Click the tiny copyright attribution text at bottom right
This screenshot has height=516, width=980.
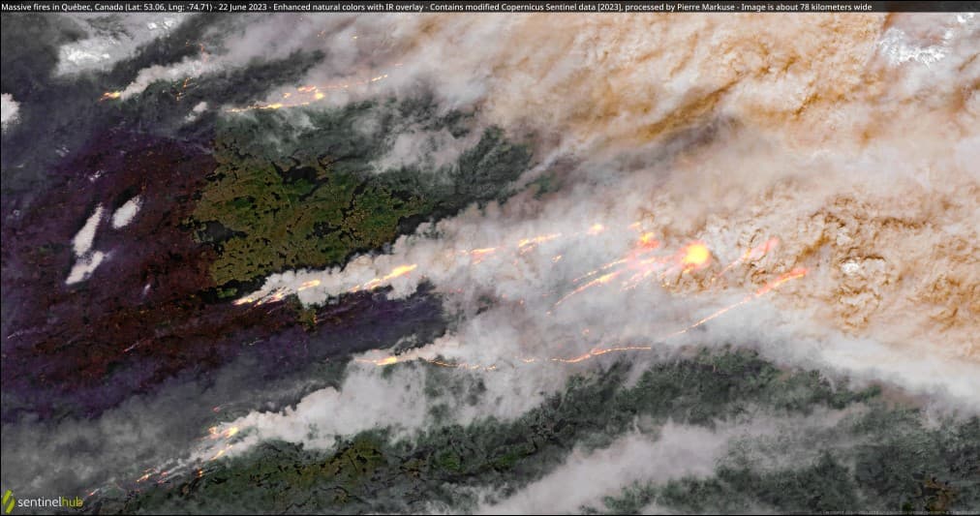pyautogui.click(x=900, y=512)
